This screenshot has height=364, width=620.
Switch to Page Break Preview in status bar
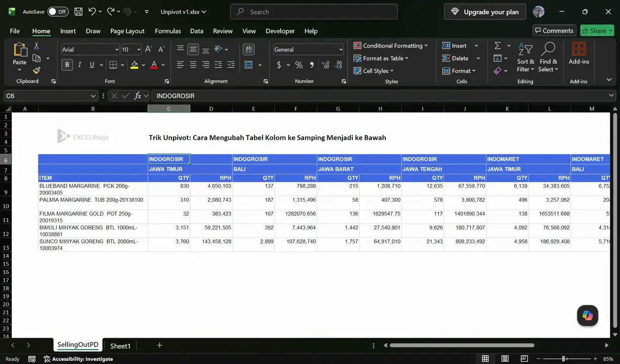click(524, 358)
